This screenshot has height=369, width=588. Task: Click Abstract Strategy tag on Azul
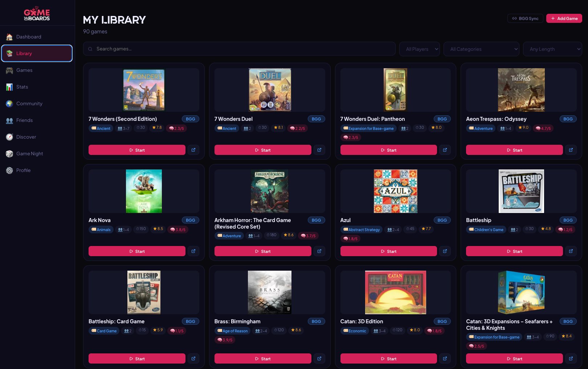(x=362, y=230)
